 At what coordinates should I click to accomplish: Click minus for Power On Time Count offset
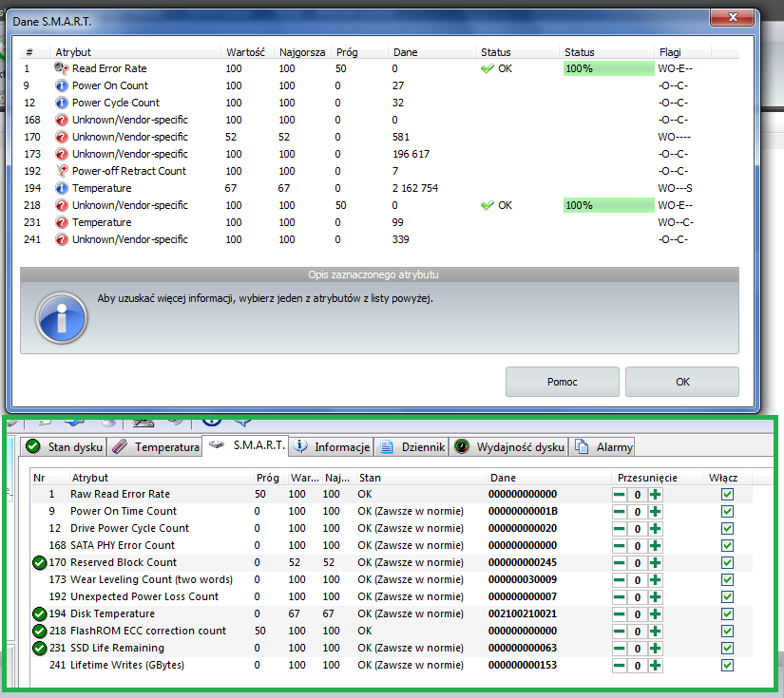click(619, 512)
